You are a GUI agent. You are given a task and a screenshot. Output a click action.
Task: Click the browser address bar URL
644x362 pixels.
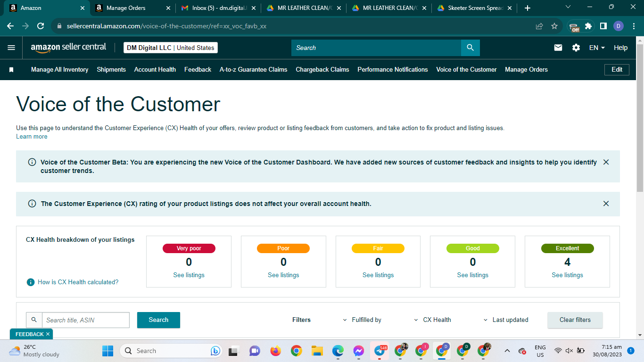tap(166, 26)
